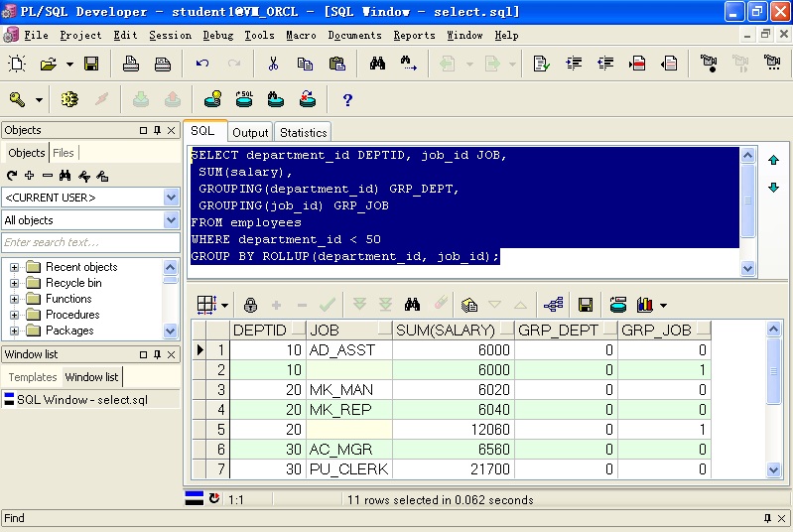Screen dimensions: 793x532
Task: Select the PU_CLERK cell in row 7
Action: (x=349, y=469)
